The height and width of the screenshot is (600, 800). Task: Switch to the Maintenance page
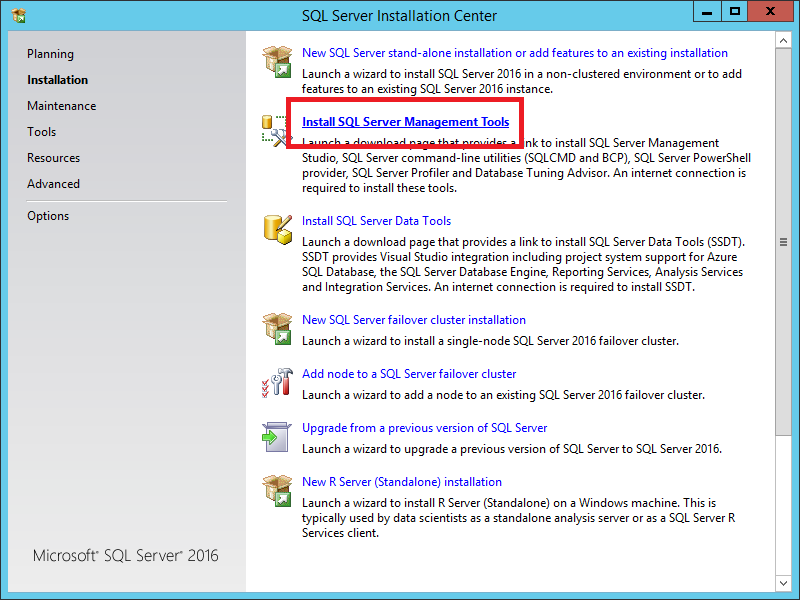click(x=61, y=106)
